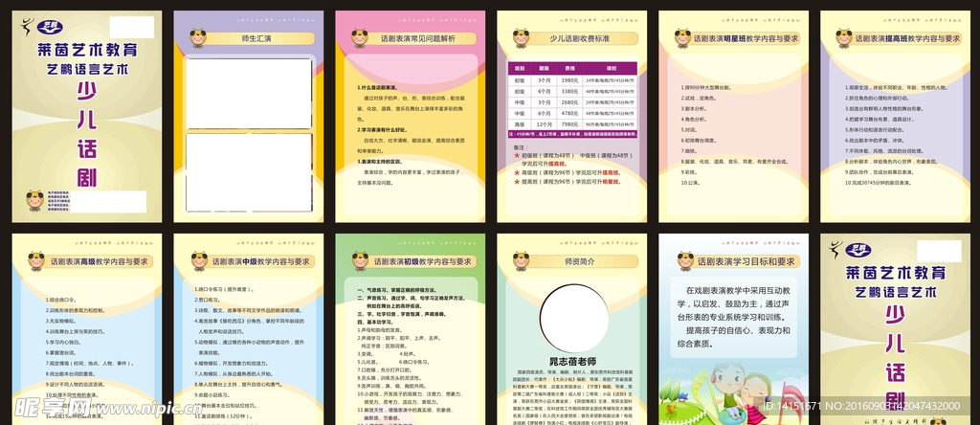Image resolution: width=980 pixels, height=425 pixels.
Task: Click the 7980元 fee cell
Action: [569, 124]
